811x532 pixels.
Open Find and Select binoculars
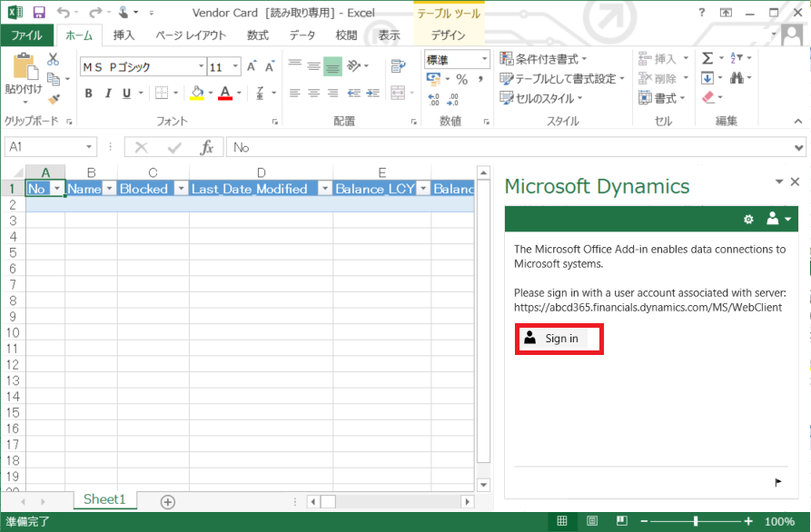[737, 78]
